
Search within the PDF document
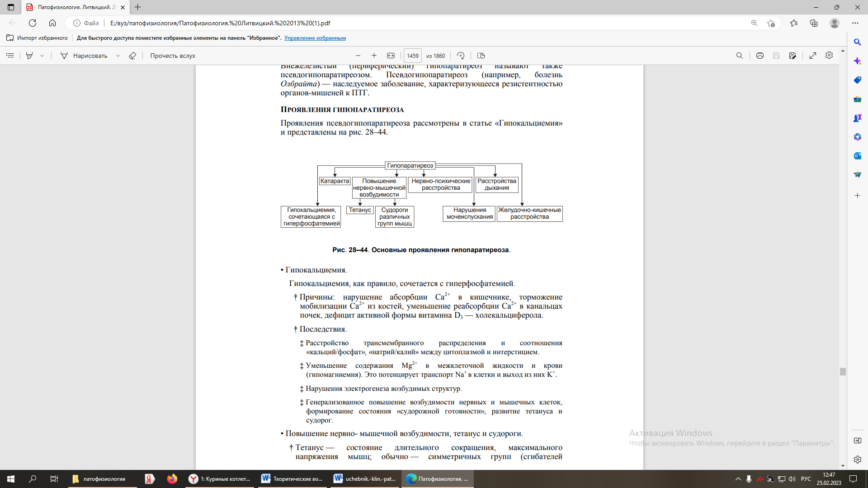(x=740, y=56)
